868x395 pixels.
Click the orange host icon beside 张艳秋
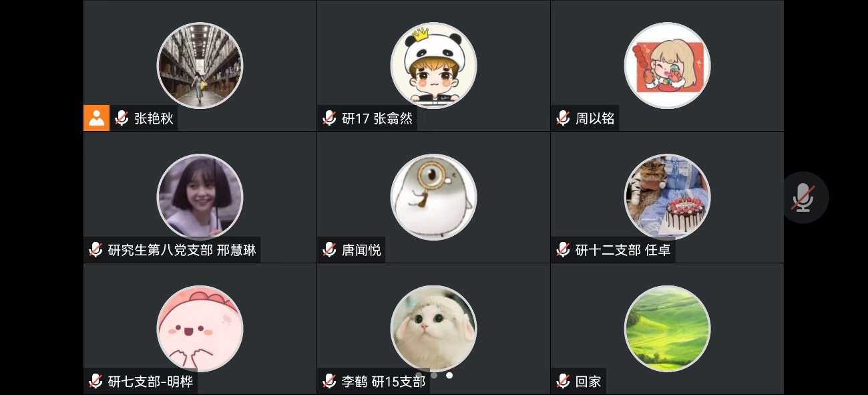[97, 118]
